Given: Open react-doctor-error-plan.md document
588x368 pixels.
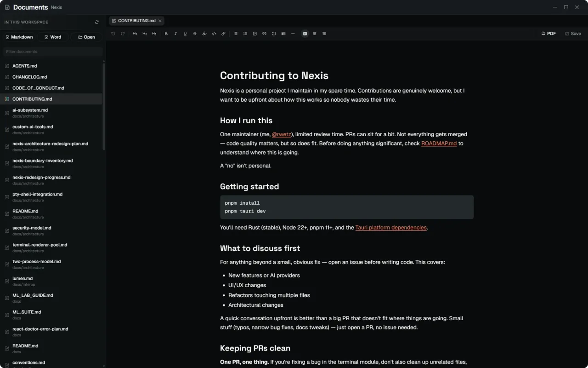Looking at the screenshot, I should pos(51,332).
